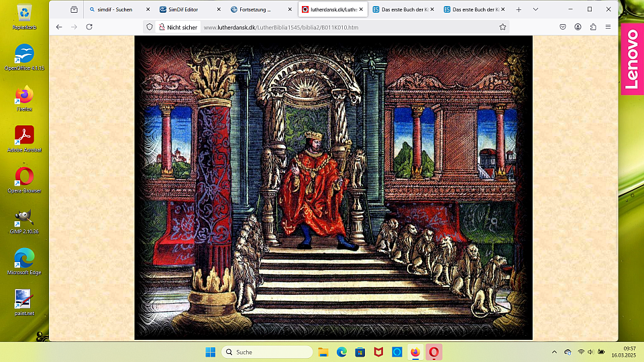Reload the current page
644x362 pixels.
point(89,27)
